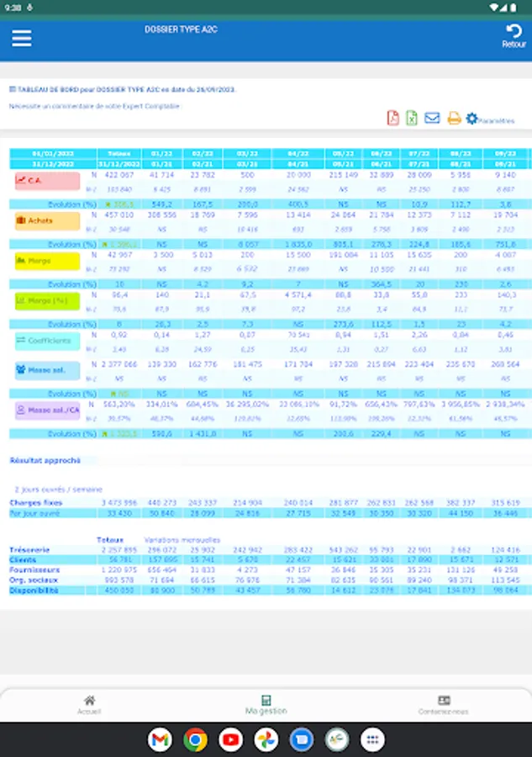Print the dashboard
Image resolution: width=532 pixels, height=757 pixels.
[x=454, y=118]
